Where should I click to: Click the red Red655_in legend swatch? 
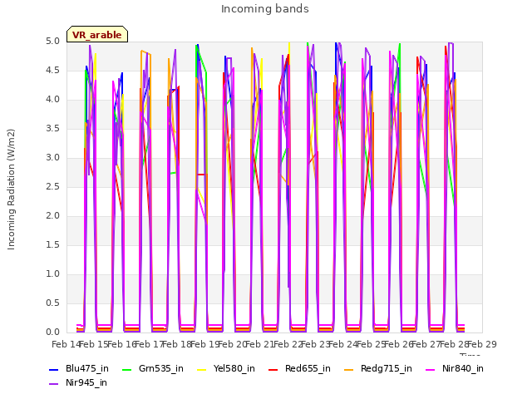[x=273, y=370]
